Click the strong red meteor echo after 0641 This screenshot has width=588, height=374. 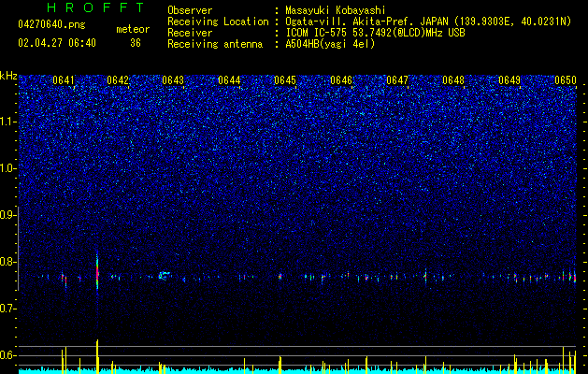[97, 273]
